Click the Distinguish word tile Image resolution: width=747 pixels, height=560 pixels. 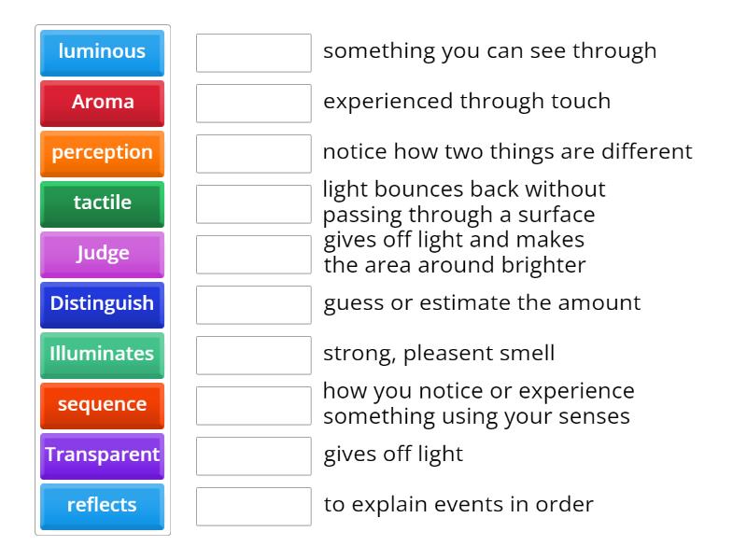click(x=102, y=303)
